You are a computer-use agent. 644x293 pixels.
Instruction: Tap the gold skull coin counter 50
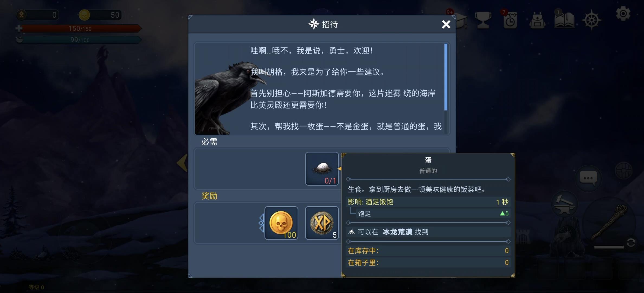100,15
